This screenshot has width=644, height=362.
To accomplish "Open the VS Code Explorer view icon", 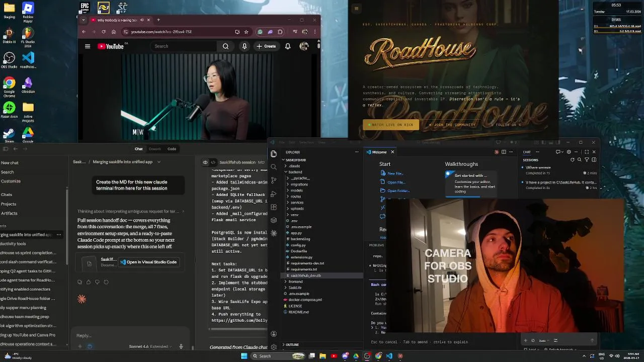I will pyautogui.click(x=274, y=154).
